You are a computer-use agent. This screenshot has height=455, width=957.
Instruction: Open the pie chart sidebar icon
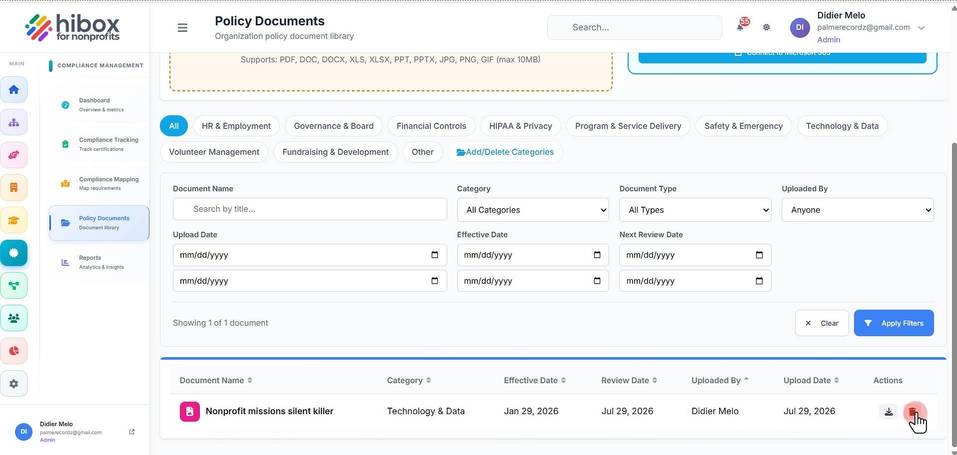tap(13, 351)
